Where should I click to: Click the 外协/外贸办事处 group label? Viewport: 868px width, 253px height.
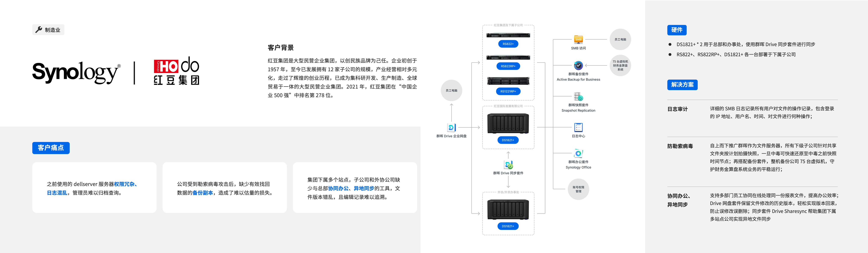click(508, 192)
